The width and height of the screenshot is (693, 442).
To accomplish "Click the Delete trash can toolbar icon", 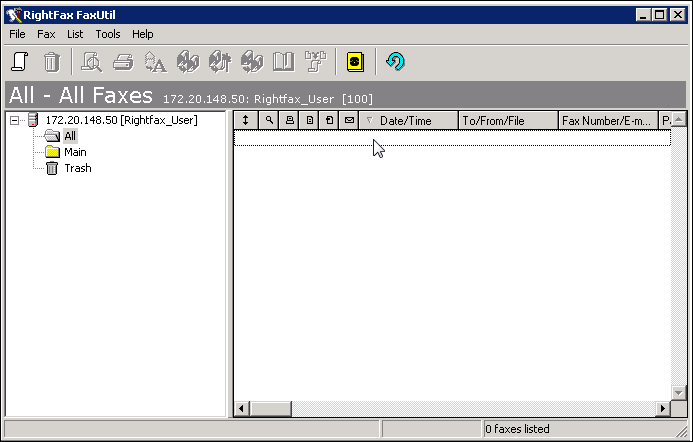I will [x=52, y=61].
